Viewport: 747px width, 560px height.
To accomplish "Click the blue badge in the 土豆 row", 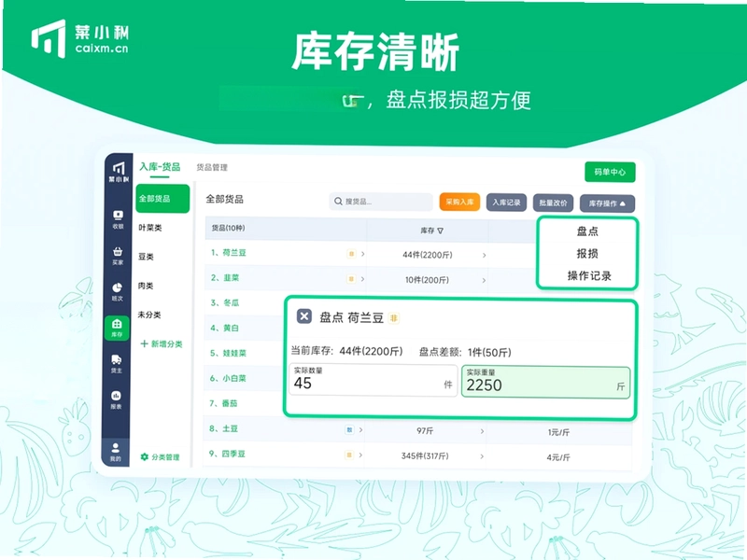I will tap(349, 429).
